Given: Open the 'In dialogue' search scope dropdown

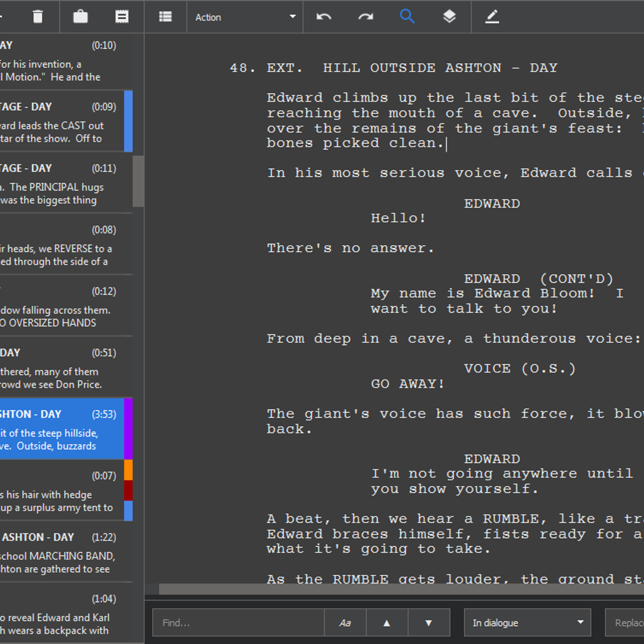Looking at the screenshot, I should (527, 623).
